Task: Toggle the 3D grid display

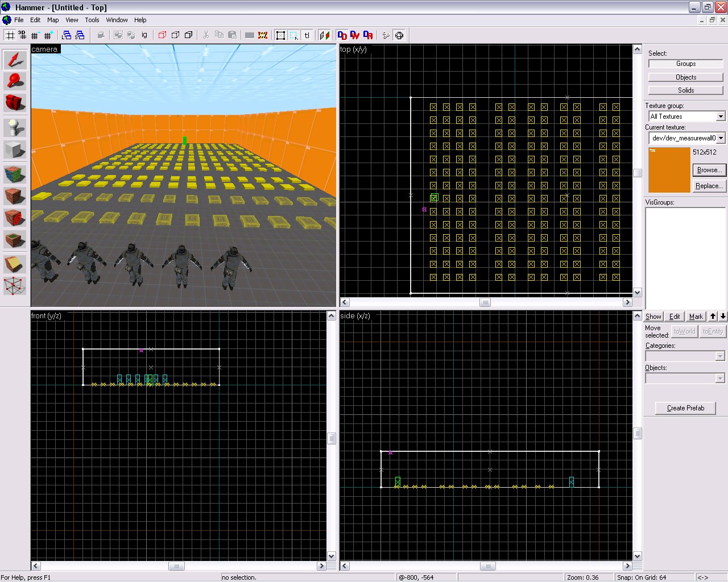Action: [22, 35]
